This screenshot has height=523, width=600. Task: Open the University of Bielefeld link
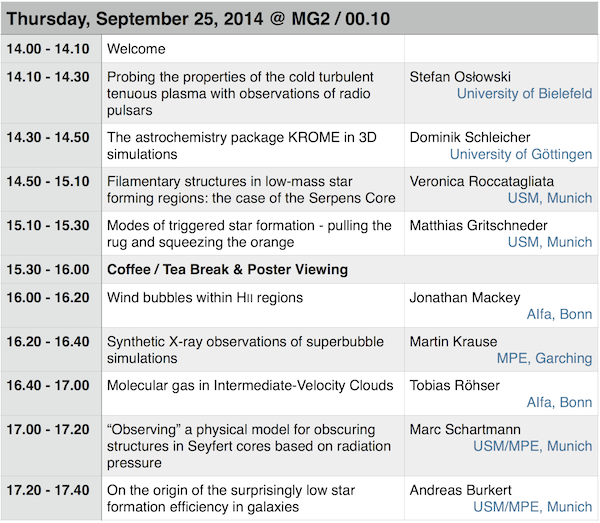[524, 94]
